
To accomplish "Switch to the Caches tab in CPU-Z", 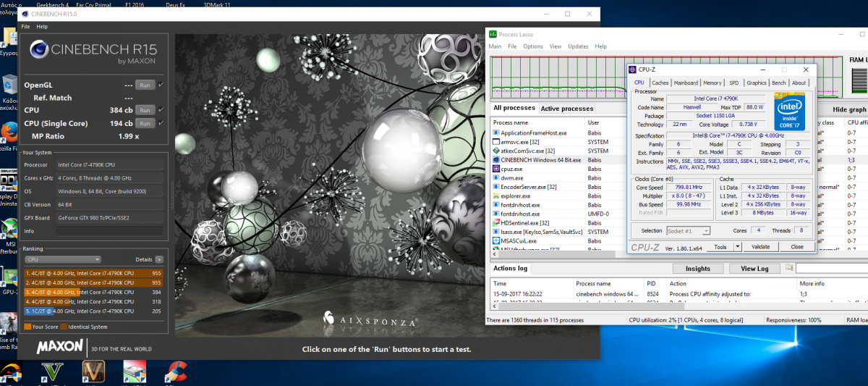I will coord(660,83).
